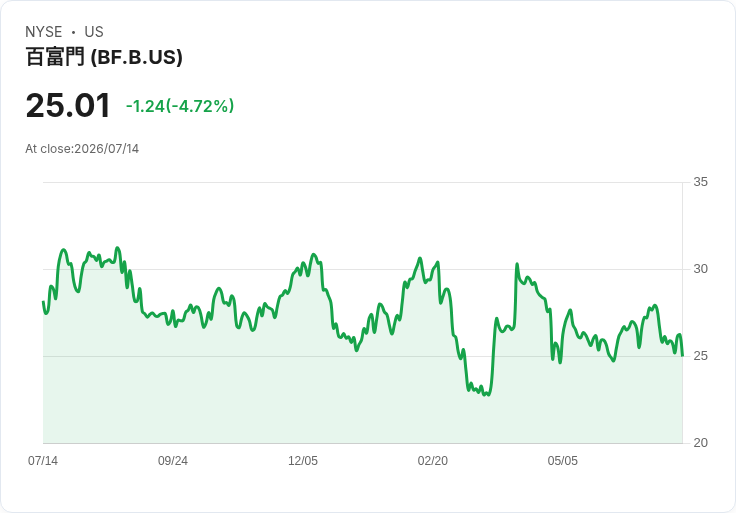Click the At close:2026/07/14 date text
This screenshot has width=736, height=513.
82,149
